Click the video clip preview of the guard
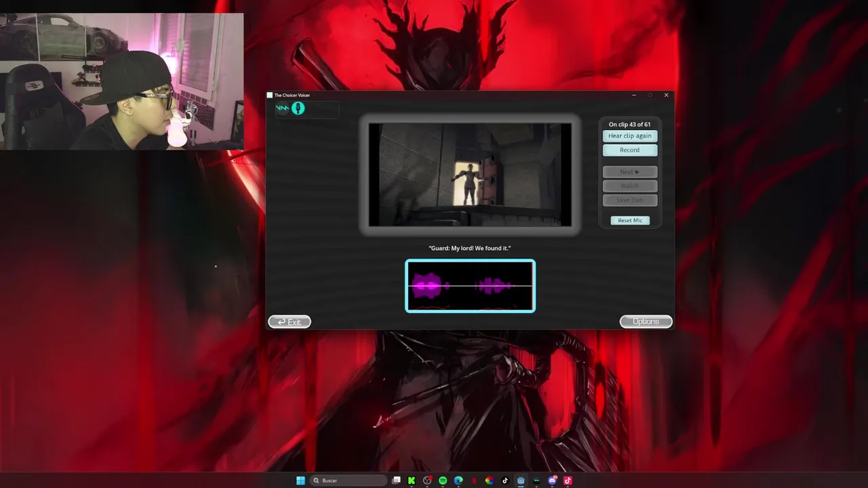Screen dimensions: 868x488 point(470,175)
